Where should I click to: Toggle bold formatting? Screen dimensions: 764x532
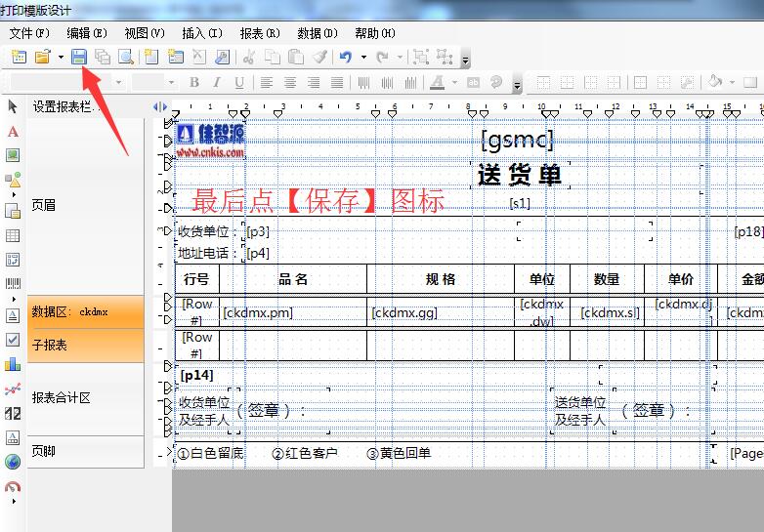194,83
